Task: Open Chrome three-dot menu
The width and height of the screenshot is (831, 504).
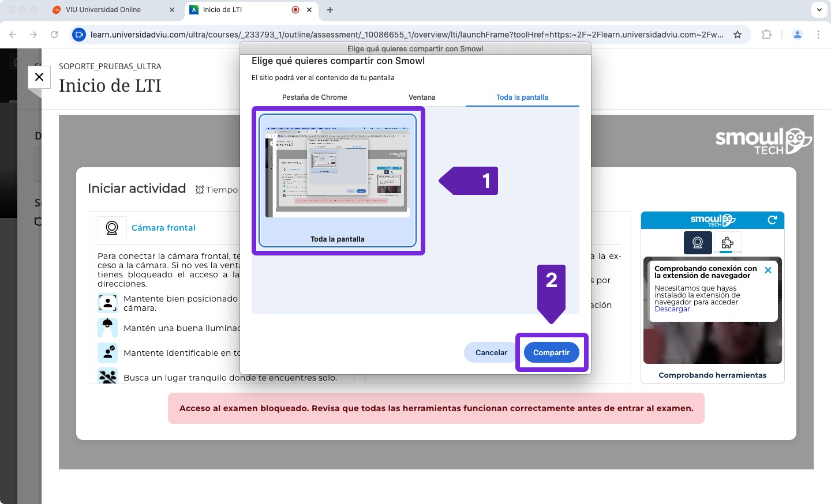Action: point(818,35)
